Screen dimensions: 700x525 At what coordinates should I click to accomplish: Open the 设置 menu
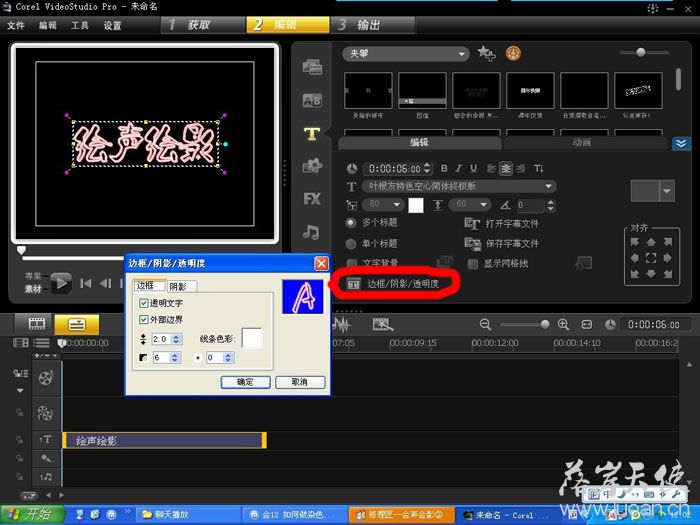click(112, 25)
